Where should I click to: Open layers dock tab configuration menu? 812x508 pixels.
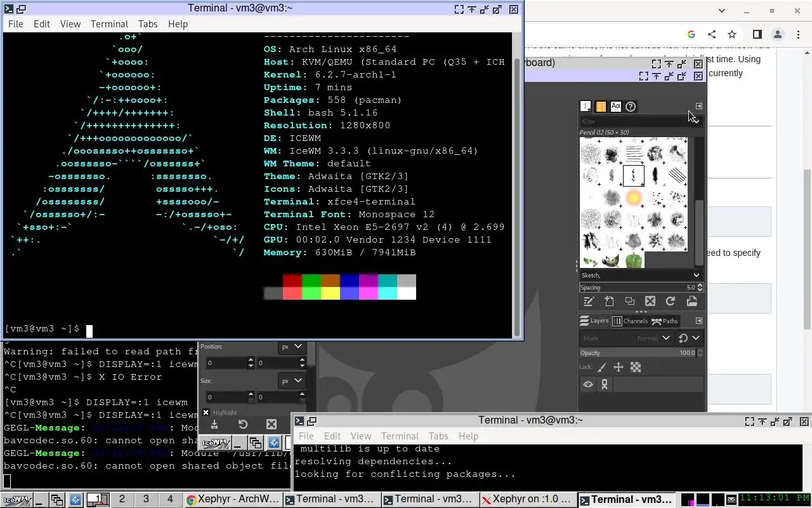pos(698,321)
